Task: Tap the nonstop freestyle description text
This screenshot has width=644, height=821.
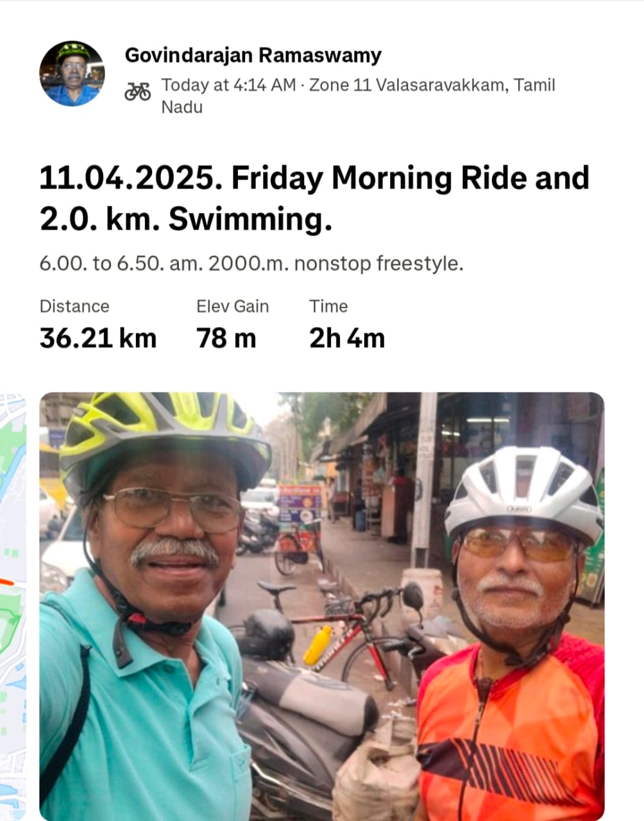Action: point(251,264)
